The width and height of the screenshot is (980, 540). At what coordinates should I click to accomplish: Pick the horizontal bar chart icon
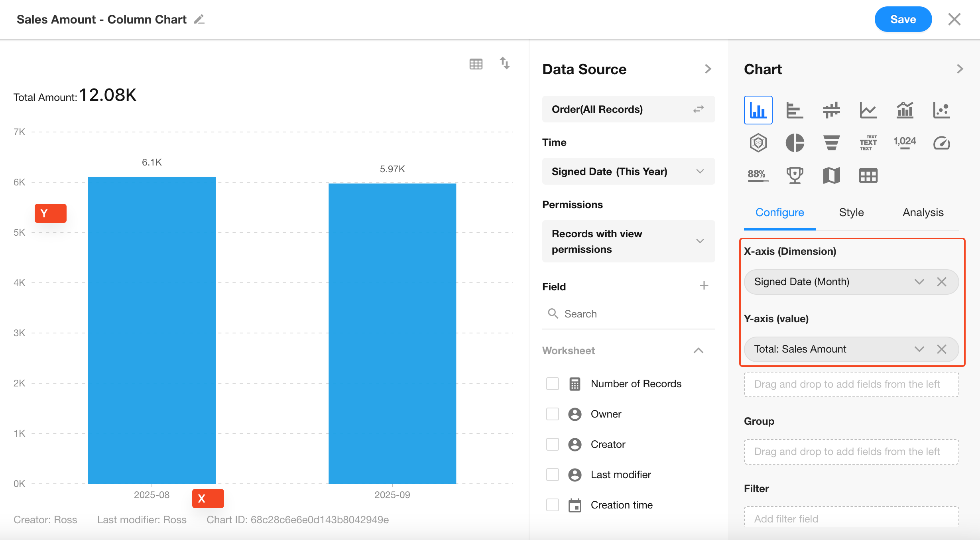coord(795,110)
